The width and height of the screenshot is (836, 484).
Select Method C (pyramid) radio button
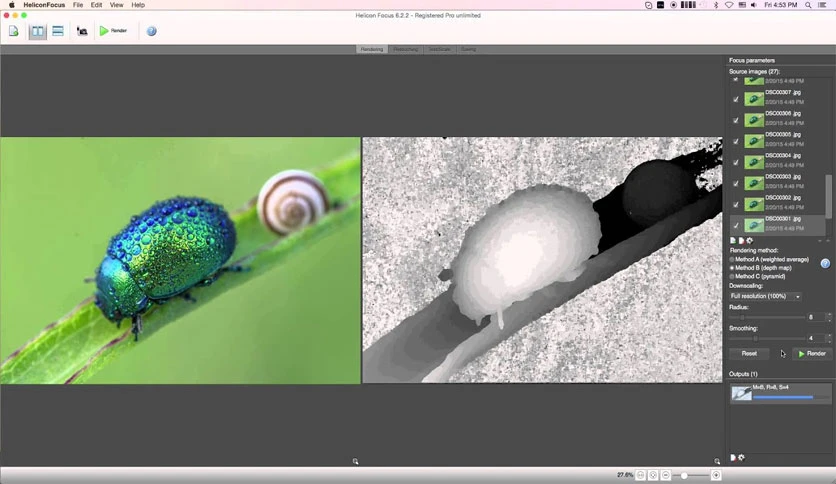pyautogui.click(x=732, y=277)
